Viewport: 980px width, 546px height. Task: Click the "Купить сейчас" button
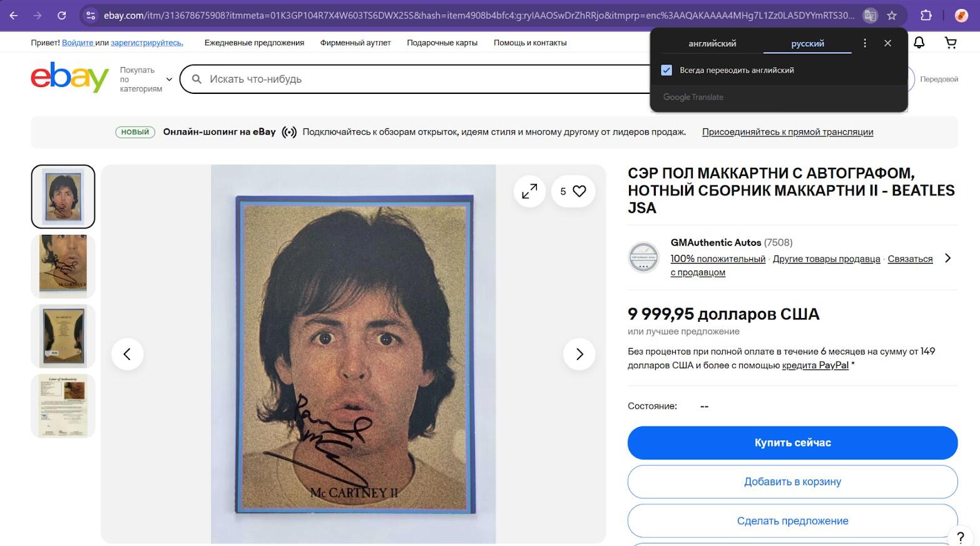(x=792, y=443)
